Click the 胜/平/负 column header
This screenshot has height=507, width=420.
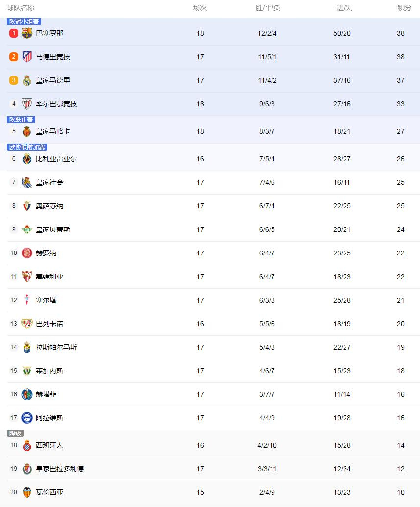pos(268,8)
